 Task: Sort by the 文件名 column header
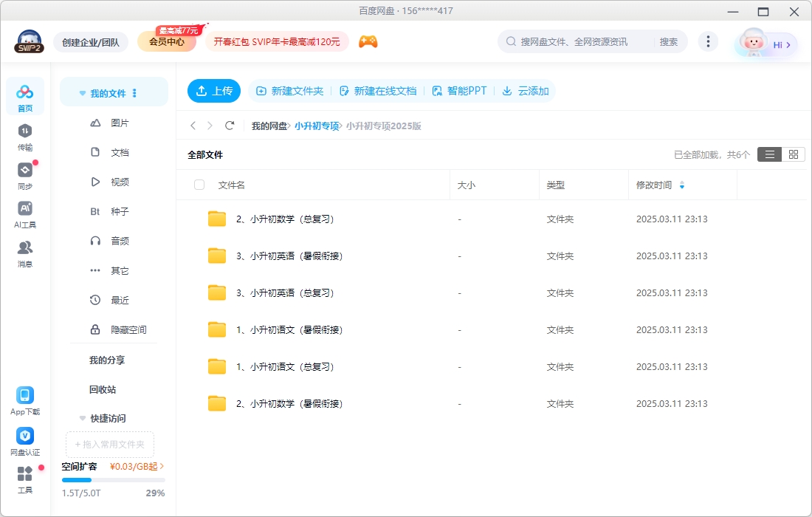click(232, 185)
